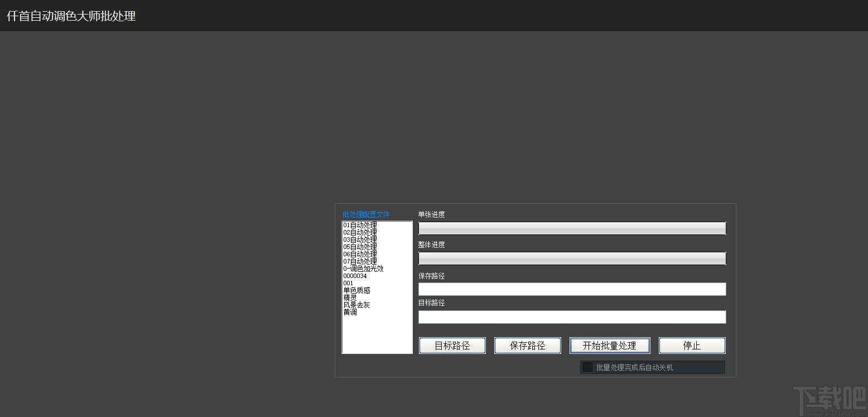The image size is (868, 417).
Task: Select 01自动处理 in config list
Action: [x=360, y=225]
